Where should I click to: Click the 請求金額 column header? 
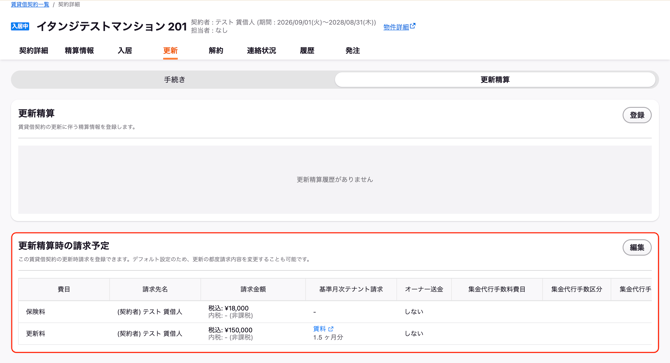(x=253, y=289)
